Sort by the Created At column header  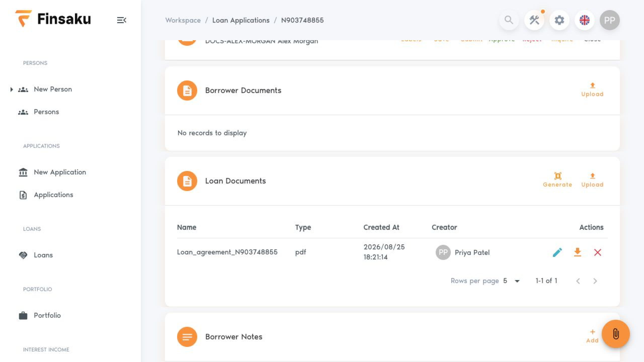tap(381, 227)
